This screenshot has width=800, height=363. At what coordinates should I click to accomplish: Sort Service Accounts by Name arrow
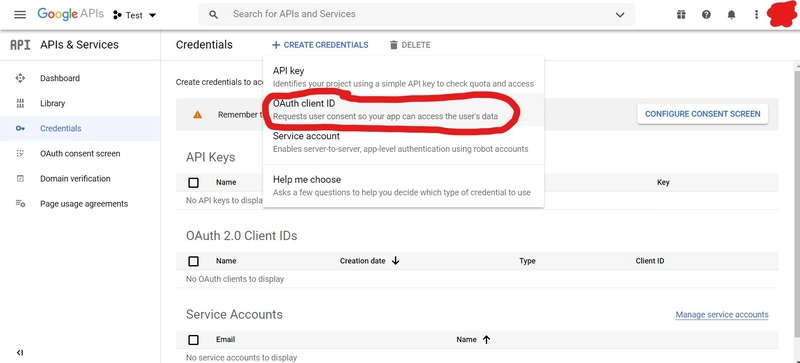[486, 340]
